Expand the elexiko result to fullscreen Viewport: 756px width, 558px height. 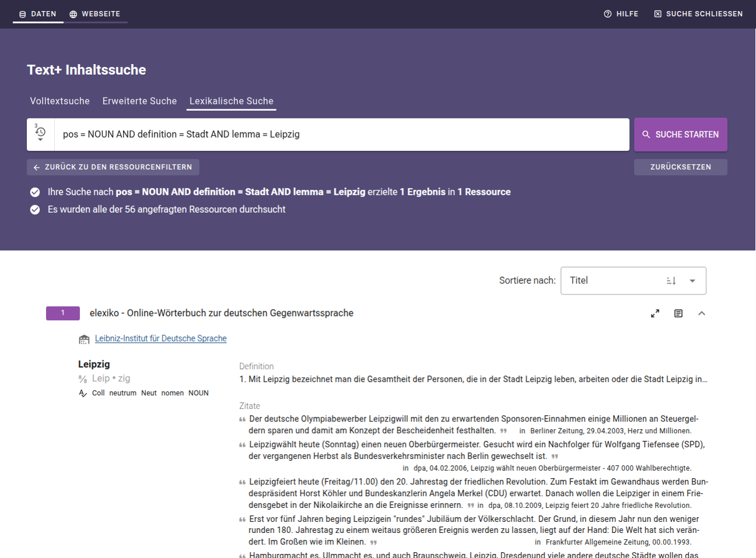(655, 314)
